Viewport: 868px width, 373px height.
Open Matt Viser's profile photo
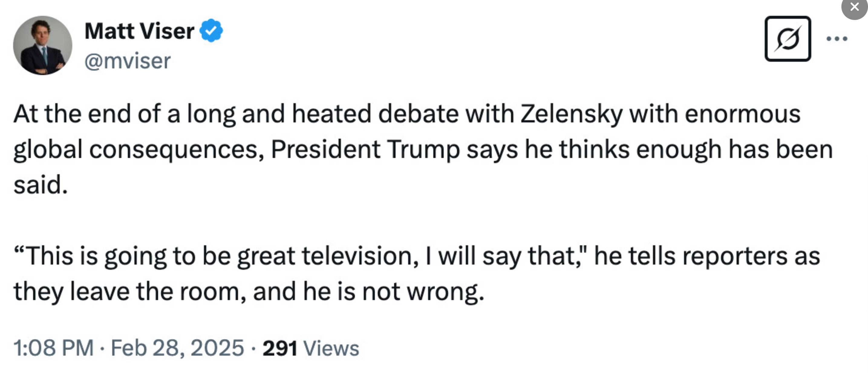(x=42, y=45)
